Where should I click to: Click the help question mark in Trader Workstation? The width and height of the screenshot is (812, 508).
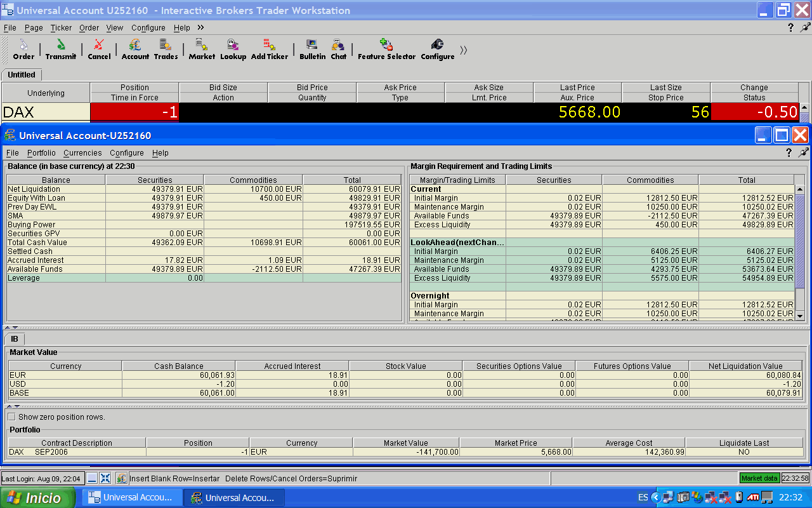790,27
